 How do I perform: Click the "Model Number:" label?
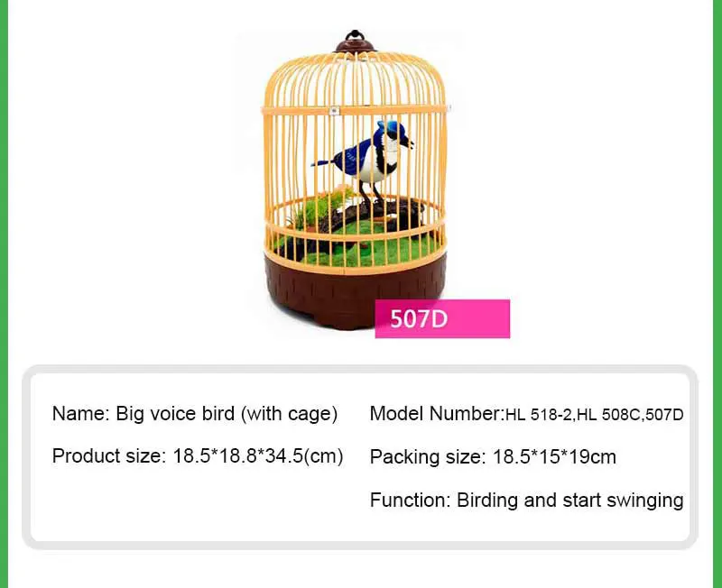[437, 414]
